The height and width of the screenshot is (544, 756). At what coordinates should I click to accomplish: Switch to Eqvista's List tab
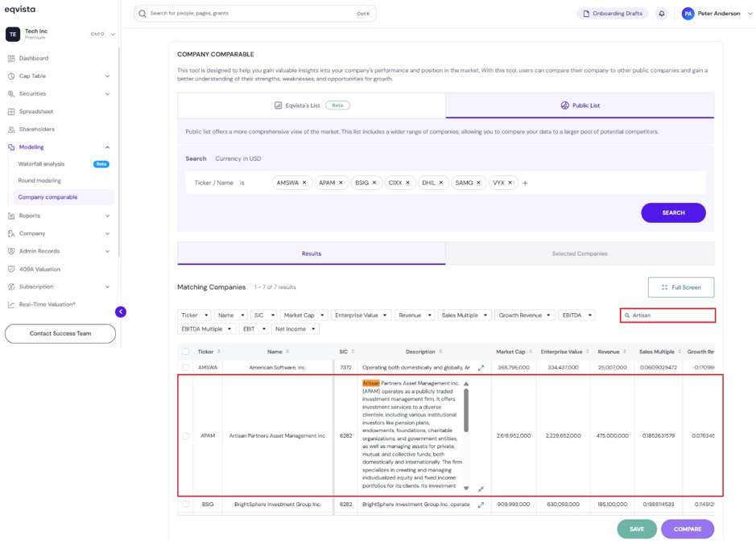(312, 105)
